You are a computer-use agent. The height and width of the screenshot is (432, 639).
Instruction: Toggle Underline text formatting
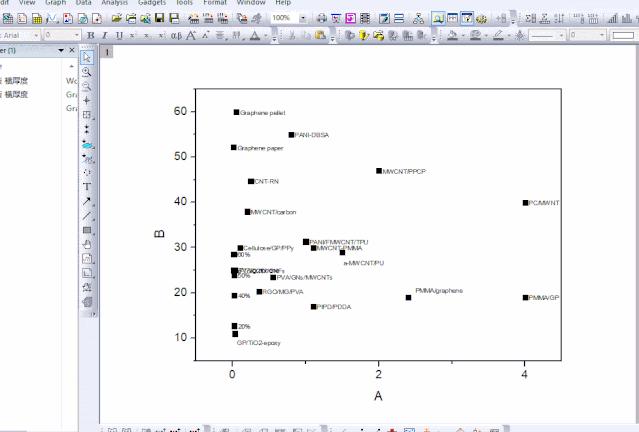(x=119, y=35)
